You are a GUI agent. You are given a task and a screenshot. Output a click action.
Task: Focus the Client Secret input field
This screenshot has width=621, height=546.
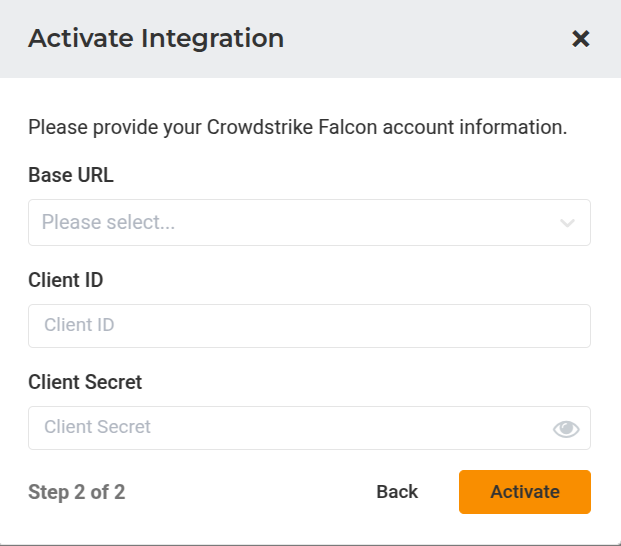click(x=290, y=428)
